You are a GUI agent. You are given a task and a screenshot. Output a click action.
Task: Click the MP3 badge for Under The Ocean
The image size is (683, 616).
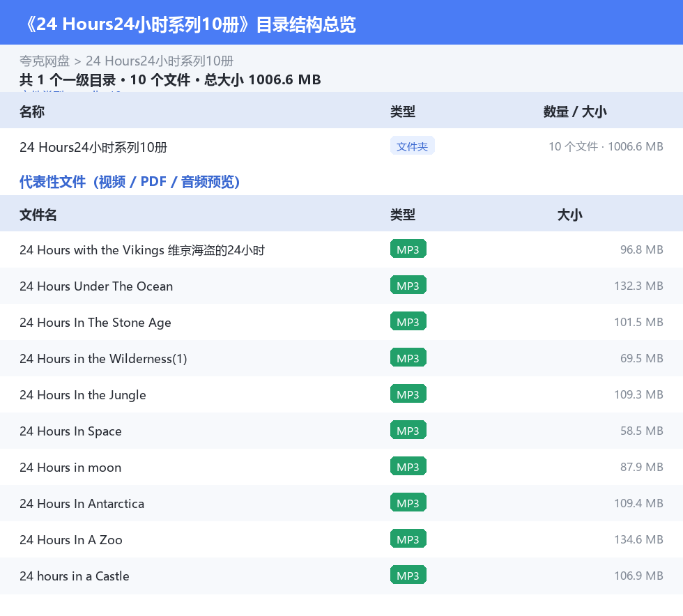coord(408,285)
